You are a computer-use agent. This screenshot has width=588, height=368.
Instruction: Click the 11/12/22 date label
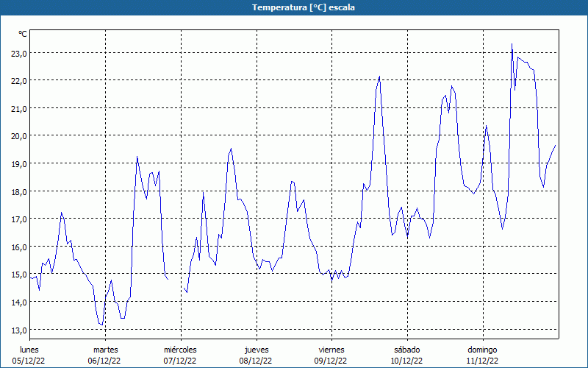point(482,361)
